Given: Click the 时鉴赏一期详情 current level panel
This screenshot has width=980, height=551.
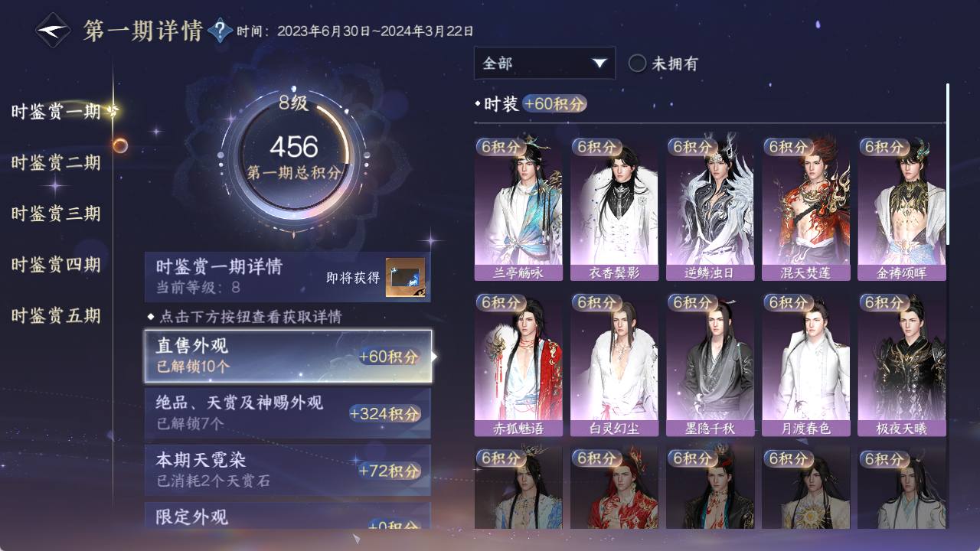Looking at the screenshot, I should [288, 277].
